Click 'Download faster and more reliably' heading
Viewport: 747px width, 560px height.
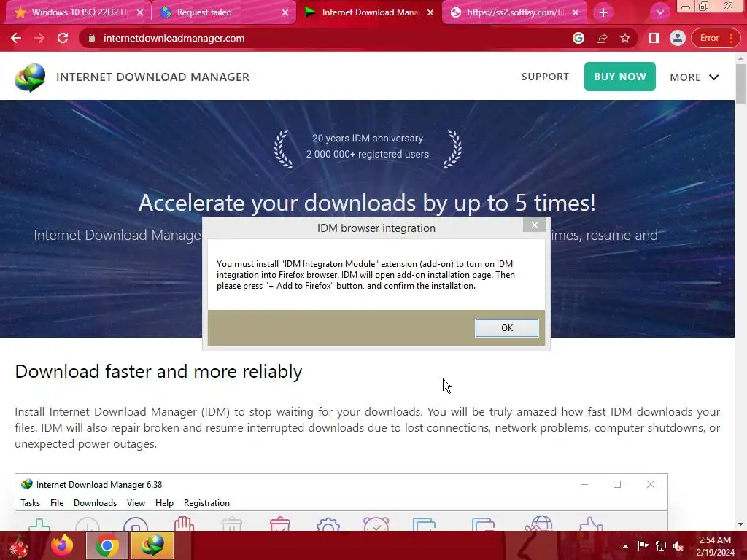(x=158, y=371)
